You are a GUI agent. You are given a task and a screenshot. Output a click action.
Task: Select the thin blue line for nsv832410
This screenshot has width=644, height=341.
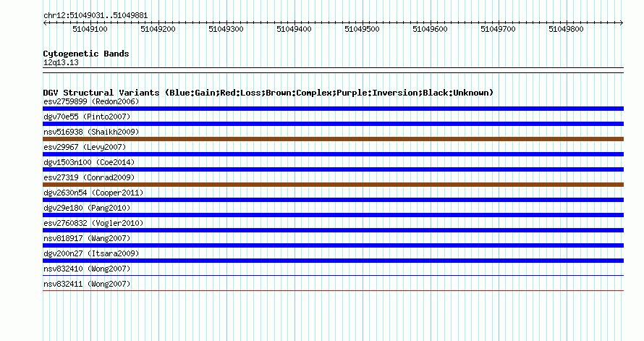pos(333,276)
